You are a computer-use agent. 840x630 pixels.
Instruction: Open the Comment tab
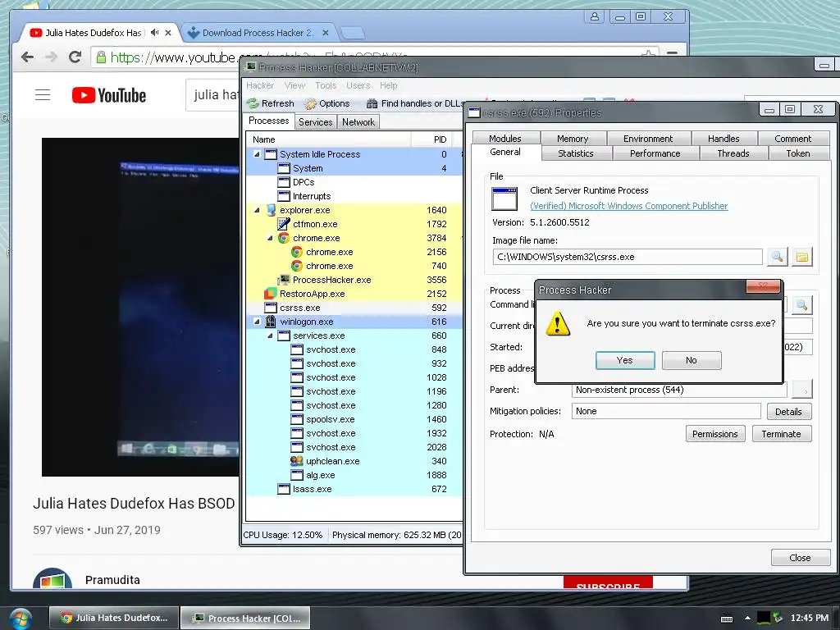(x=793, y=138)
